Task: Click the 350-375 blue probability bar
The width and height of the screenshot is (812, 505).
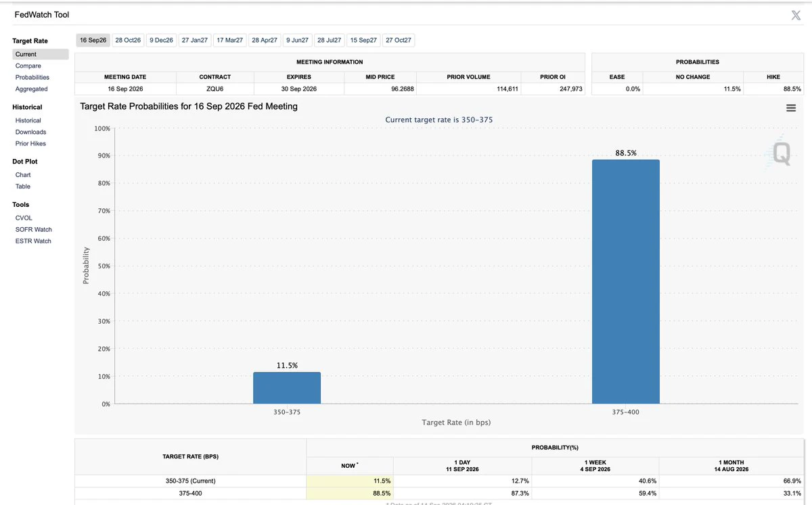Action: 287,388
